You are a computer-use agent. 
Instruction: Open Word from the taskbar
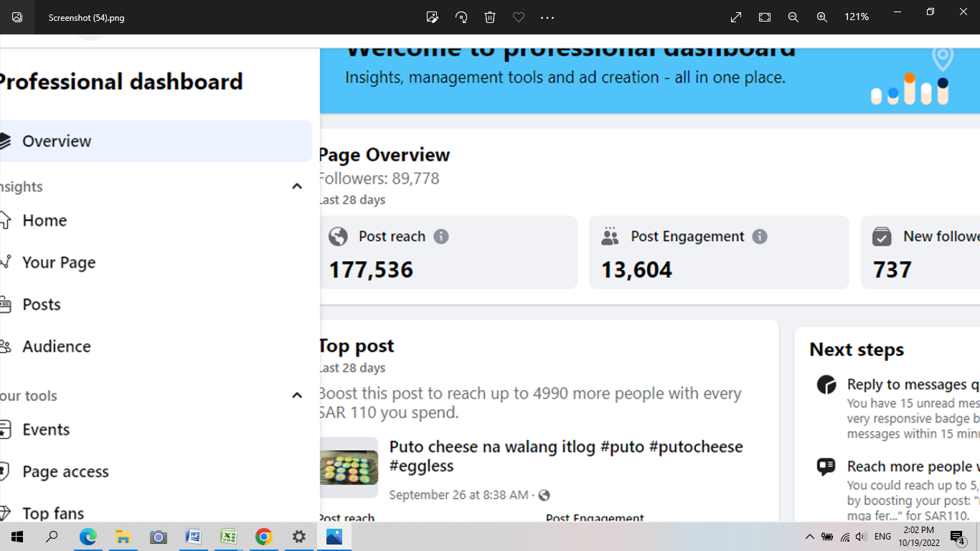click(193, 537)
